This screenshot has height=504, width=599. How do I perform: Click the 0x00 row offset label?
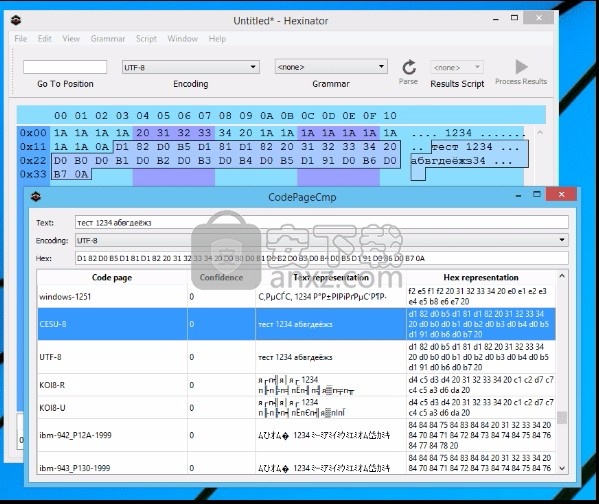pyautogui.click(x=33, y=133)
